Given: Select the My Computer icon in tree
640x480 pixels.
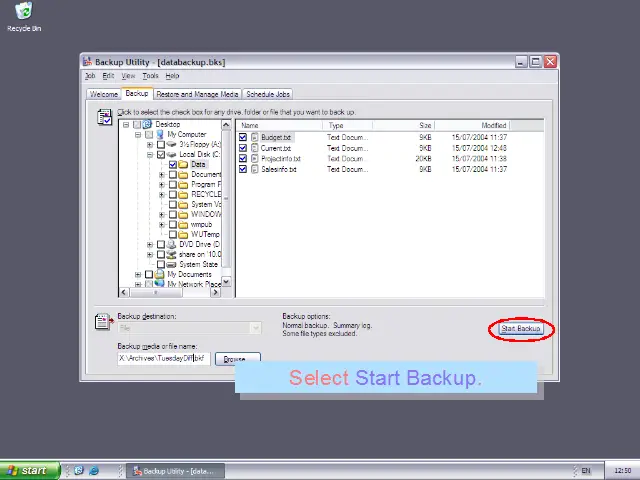Looking at the screenshot, I should [160, 134].
